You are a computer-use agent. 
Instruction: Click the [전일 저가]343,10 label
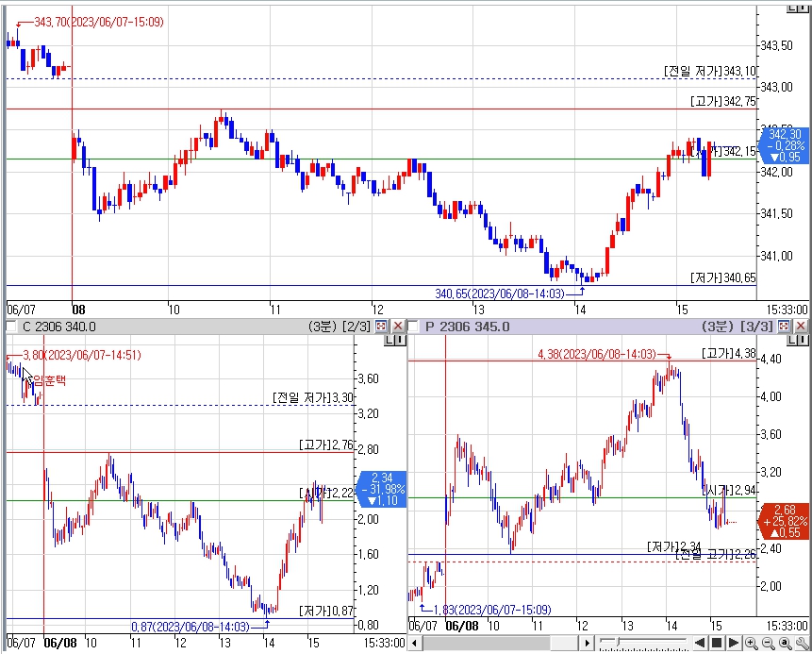(710, 71)
